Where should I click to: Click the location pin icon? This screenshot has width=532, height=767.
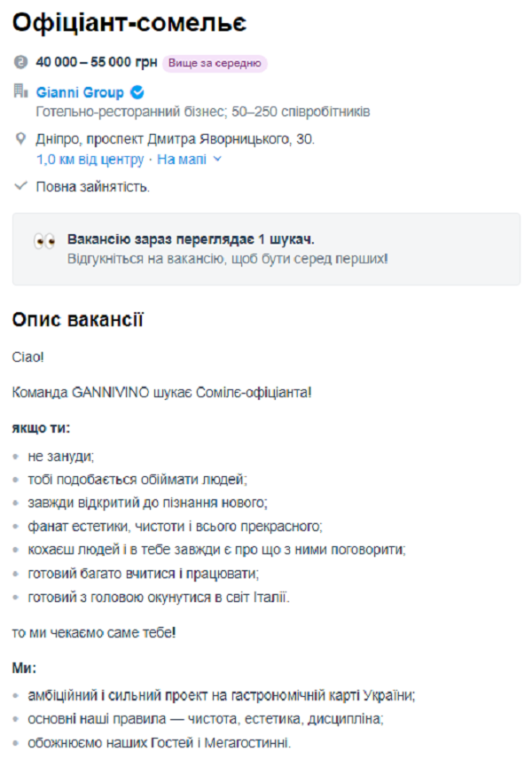(x=21, y=139)
